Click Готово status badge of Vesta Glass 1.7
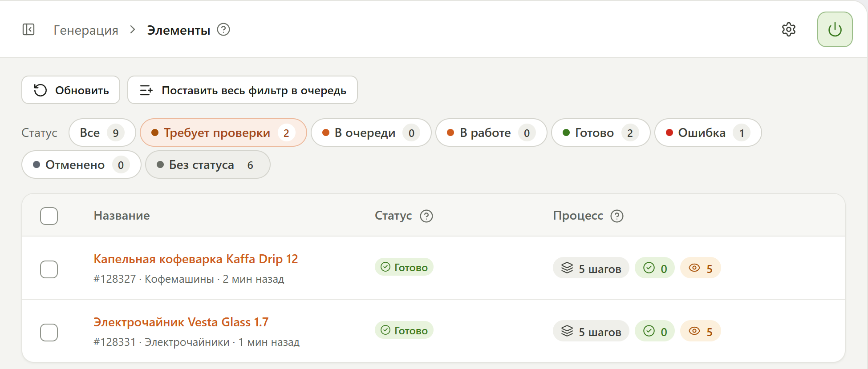 (x=404, y=330)
